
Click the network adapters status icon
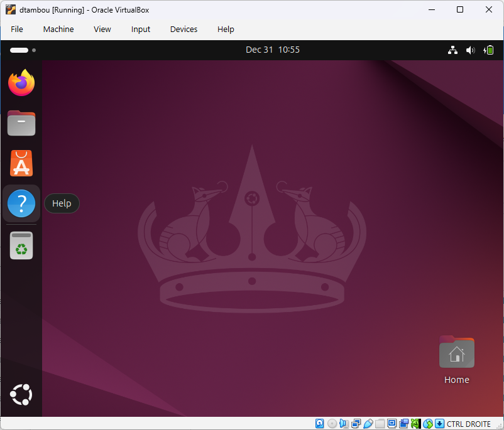tap(356, 424)
